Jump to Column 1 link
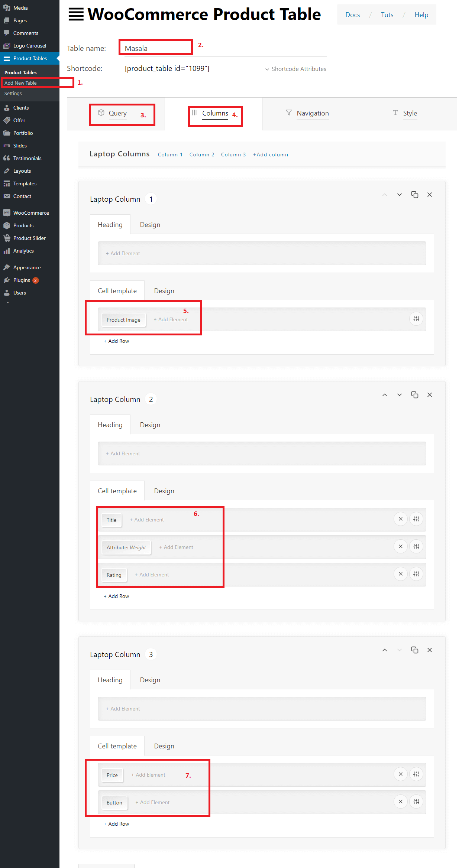This screenshot has width=475, height=868. (170, 155)
